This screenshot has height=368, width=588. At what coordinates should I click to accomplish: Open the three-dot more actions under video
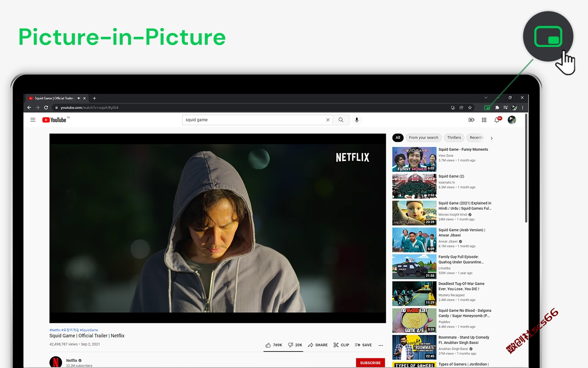[381, 345]
